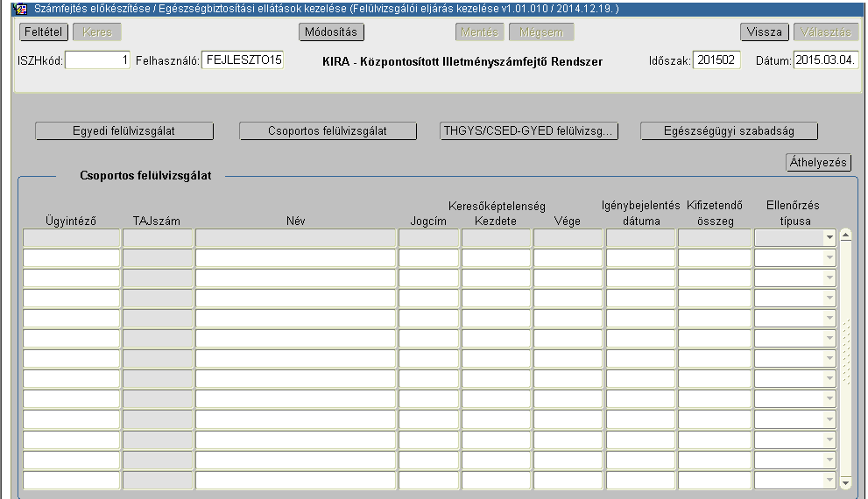Click the application icon in title bar

(x=20, y=9)
